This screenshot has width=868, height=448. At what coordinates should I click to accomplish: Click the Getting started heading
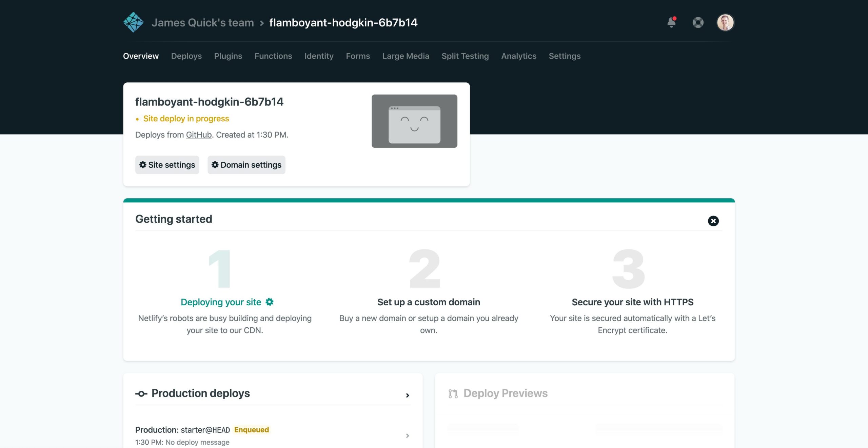pos(174,219)
